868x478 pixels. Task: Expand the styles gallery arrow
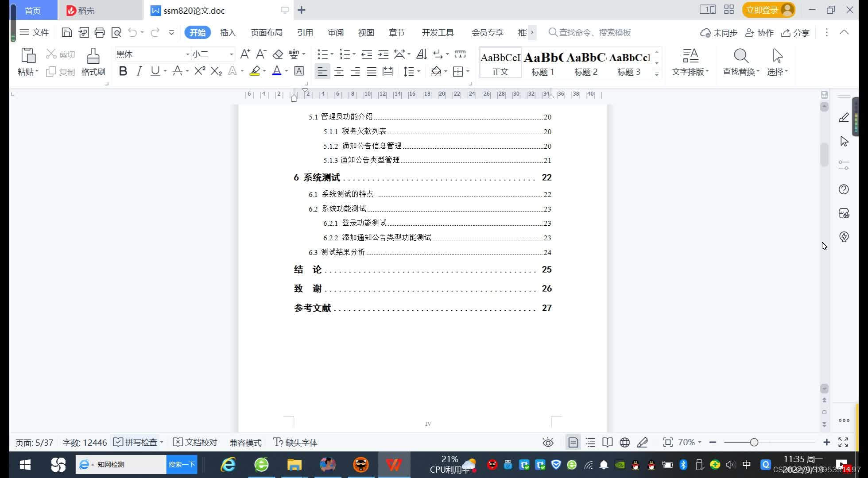click(x=657, y=74)
